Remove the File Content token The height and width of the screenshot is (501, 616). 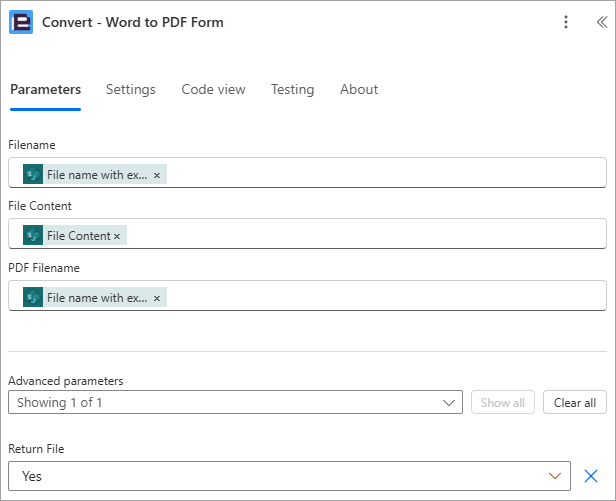click(117, 236)
